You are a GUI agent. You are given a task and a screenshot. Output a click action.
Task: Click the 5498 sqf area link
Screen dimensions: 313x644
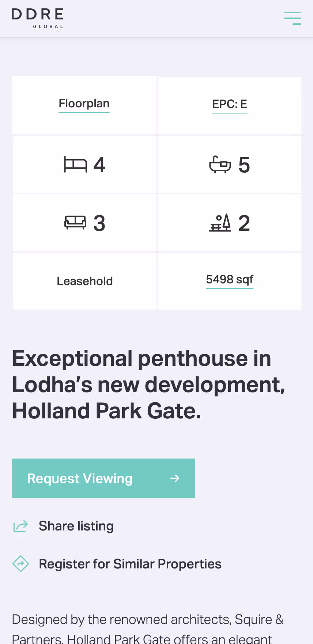[230, 280]
